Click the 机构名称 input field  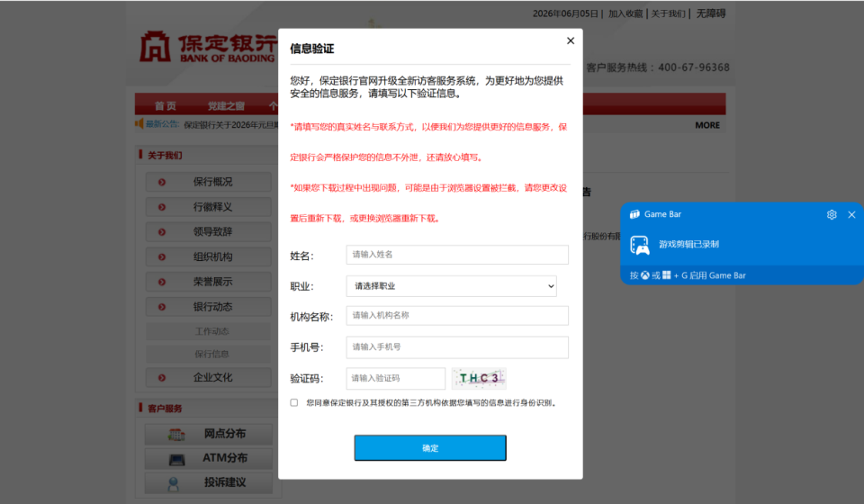457,316
